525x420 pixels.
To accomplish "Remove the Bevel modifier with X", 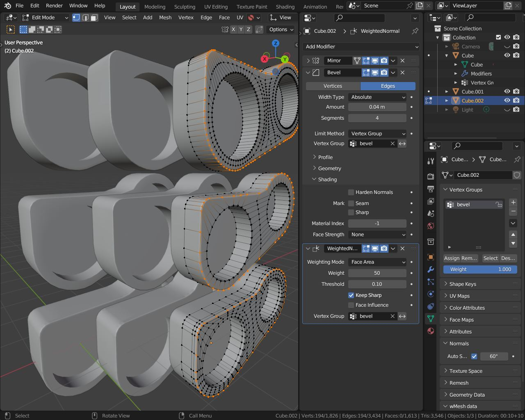I will pos(402,73).
